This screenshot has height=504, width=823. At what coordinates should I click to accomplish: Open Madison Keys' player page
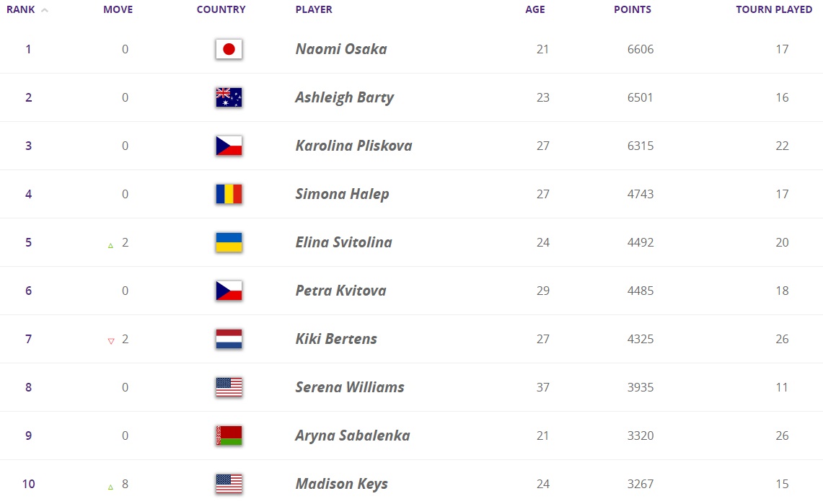tap(341, 484)
